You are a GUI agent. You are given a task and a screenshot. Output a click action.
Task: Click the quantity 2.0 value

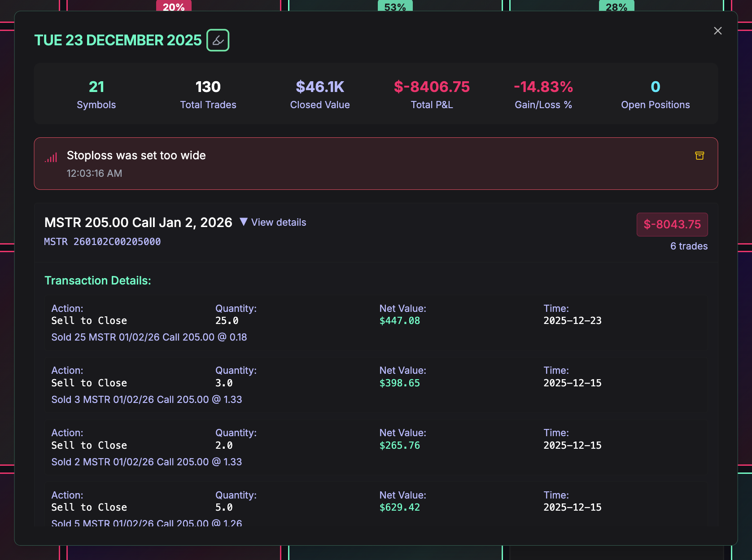click(x=224, y=445)
